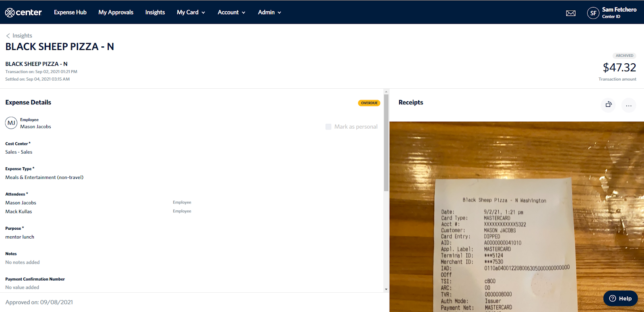644x312 pixels.
Task: Go back to Insights breadcrumb link
Action: tap(22, 36)
